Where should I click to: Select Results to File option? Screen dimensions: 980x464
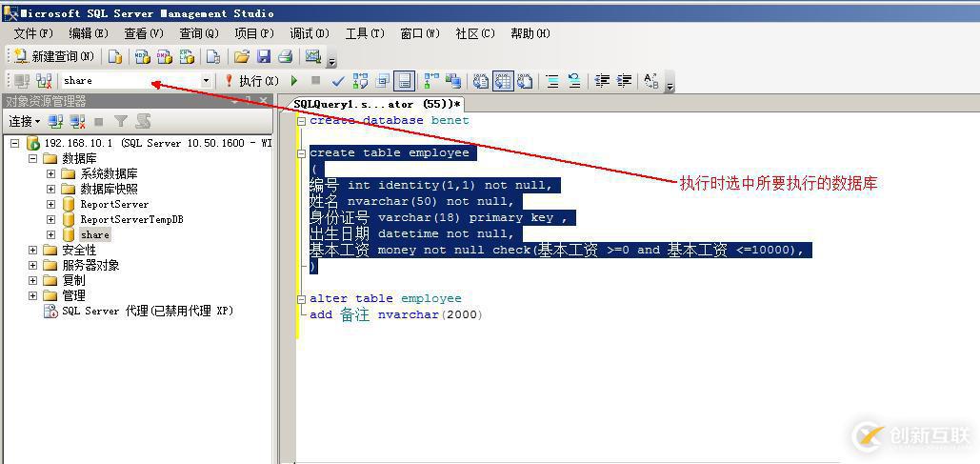click(x=525, y=81)
